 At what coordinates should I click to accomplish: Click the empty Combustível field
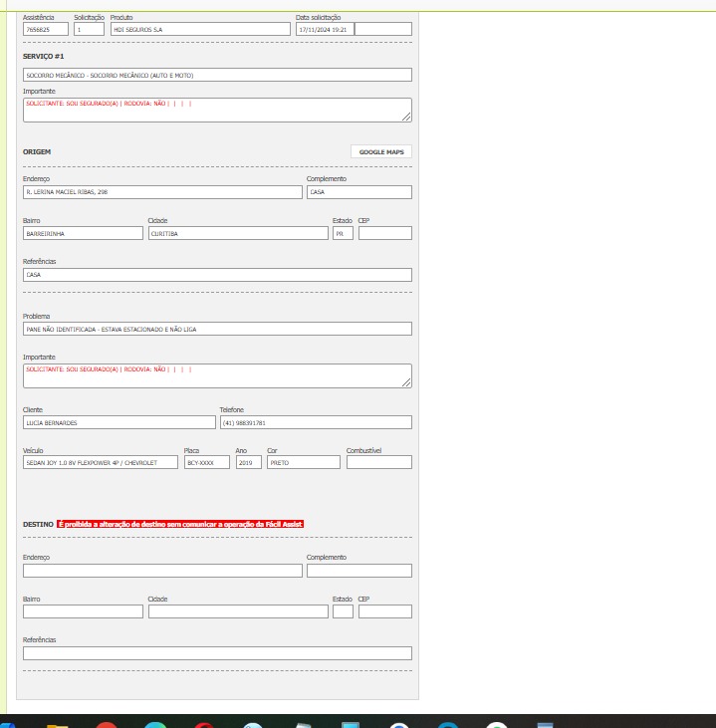point(378,462)
